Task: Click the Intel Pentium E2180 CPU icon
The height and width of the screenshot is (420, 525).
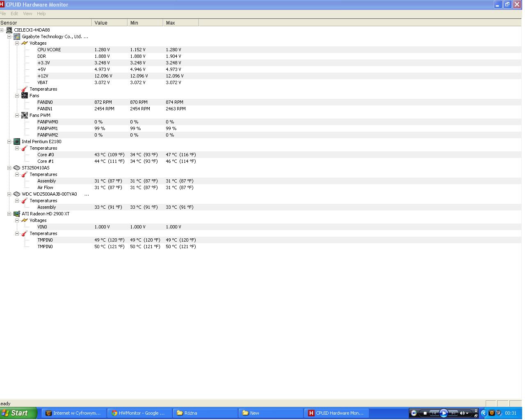Action: coord(17,142)
